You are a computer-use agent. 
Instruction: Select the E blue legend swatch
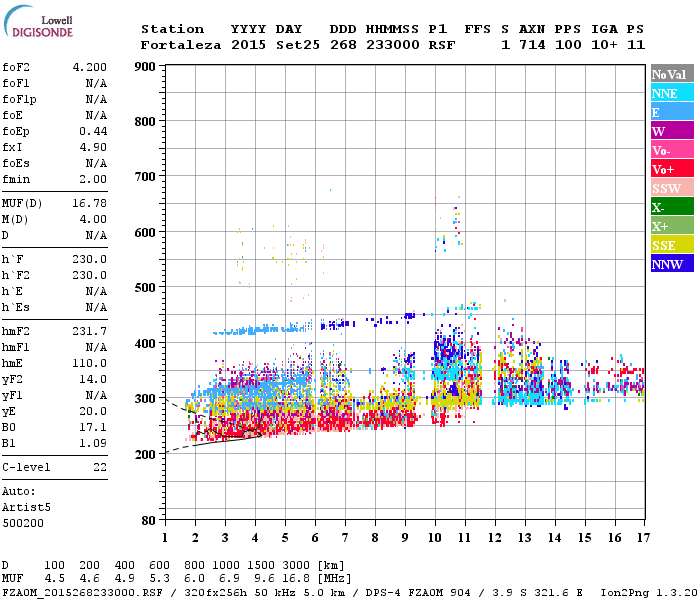tap(671, 112)
